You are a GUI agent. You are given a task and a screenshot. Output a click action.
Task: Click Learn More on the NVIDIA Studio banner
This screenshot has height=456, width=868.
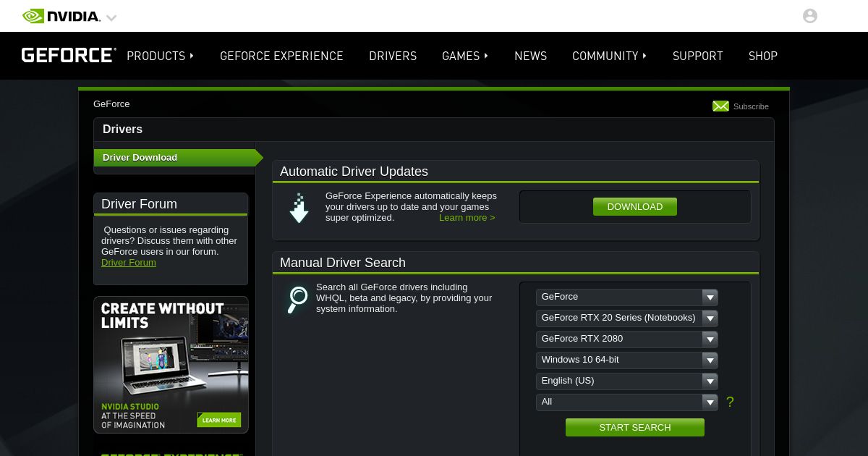tap(219, 420)
